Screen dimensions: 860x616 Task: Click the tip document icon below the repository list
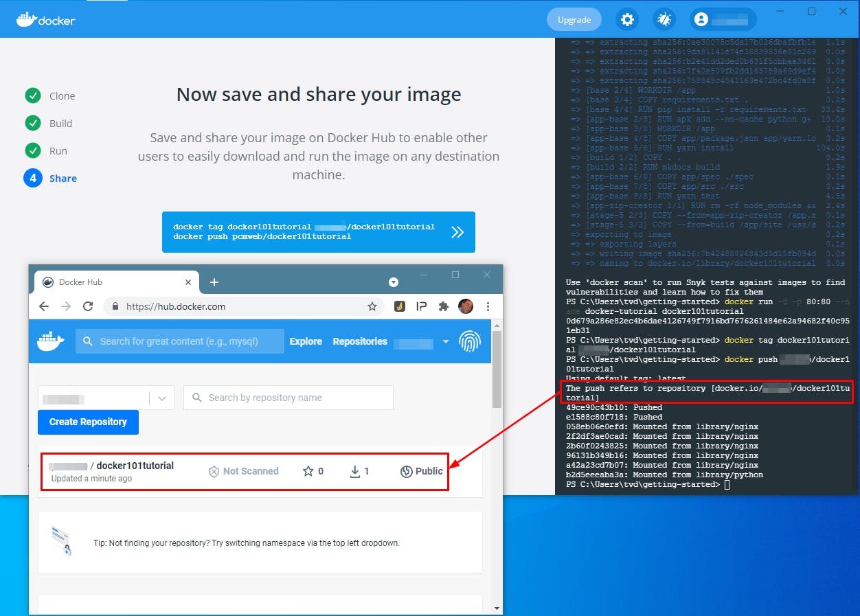click(x=60, y=541)
